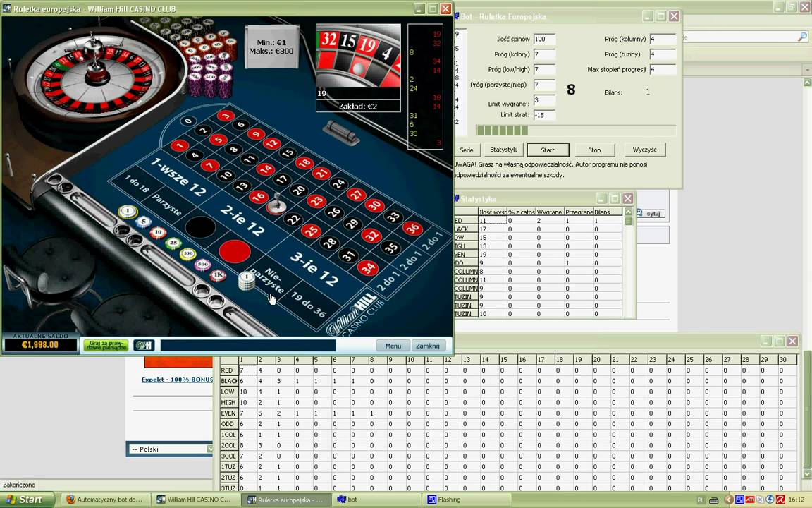Bet on red number 34
The width and height of the screenshot is (812, 508).
coord(367,267)
